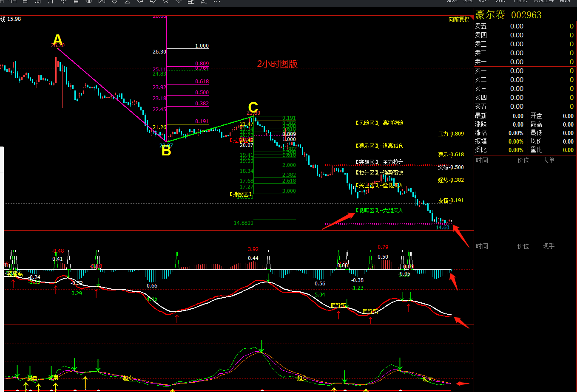Click the 【持股区】 holding zone label

241,194
